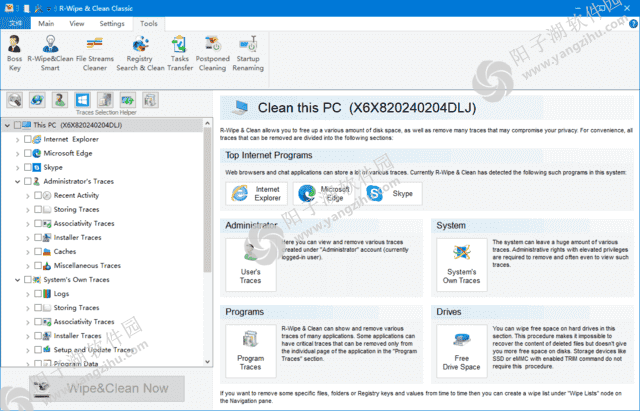
Task: Click the wipe lists icon in Traces Selection Helper
Action: coord(150,100)
